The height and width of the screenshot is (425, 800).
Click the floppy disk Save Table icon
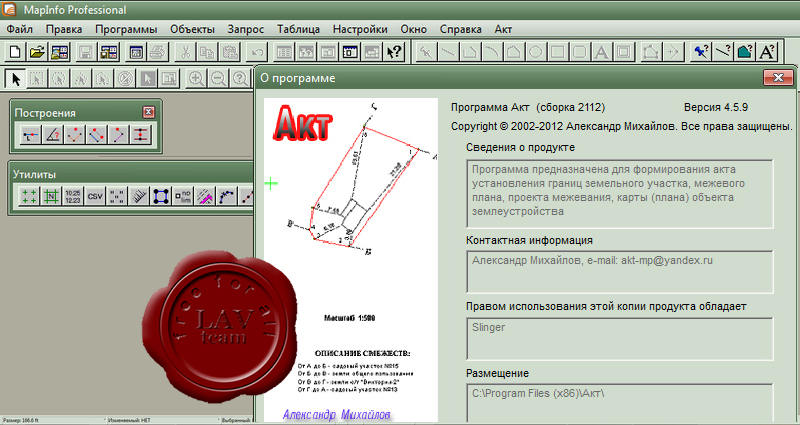click(x=86, y=52)
